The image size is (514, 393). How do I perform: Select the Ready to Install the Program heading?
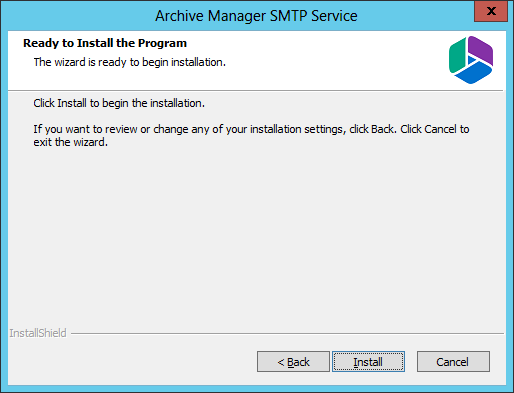tap(105, 43)
